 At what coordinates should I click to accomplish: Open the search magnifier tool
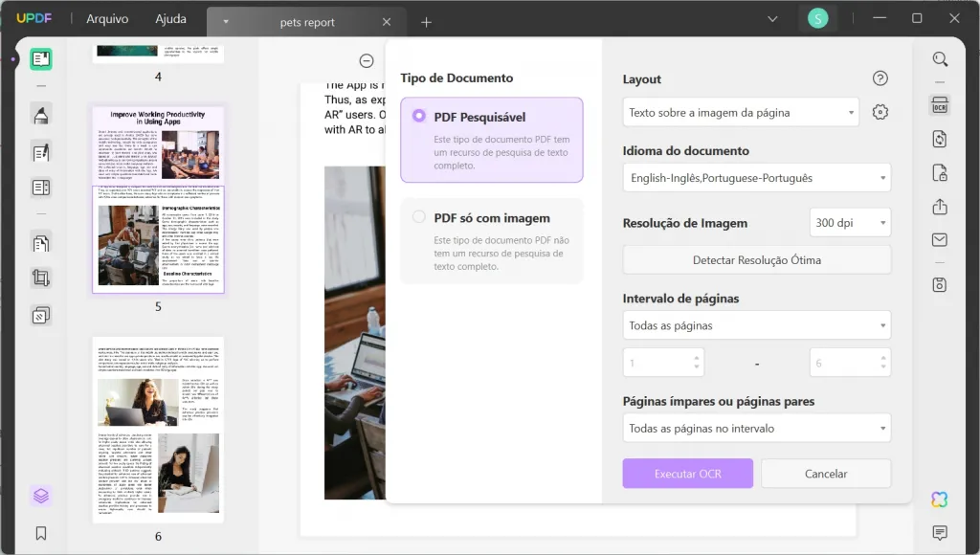tap(939, 59)
